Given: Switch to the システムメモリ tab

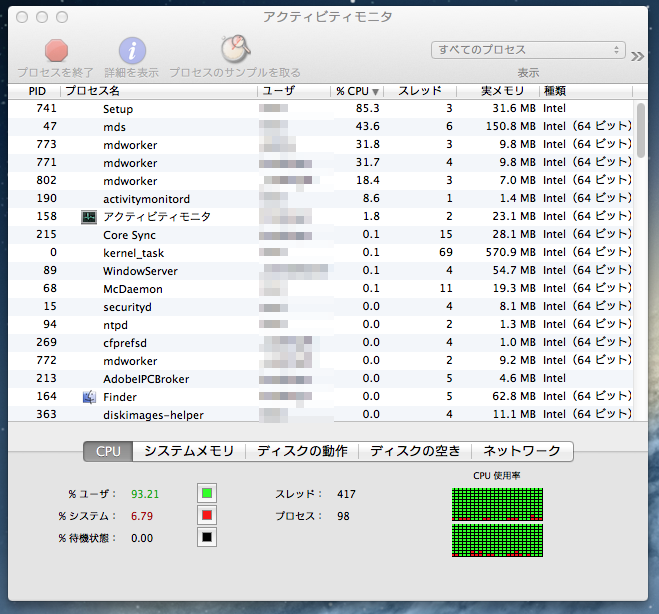Looking at the screenshot, I should (189, 451).
